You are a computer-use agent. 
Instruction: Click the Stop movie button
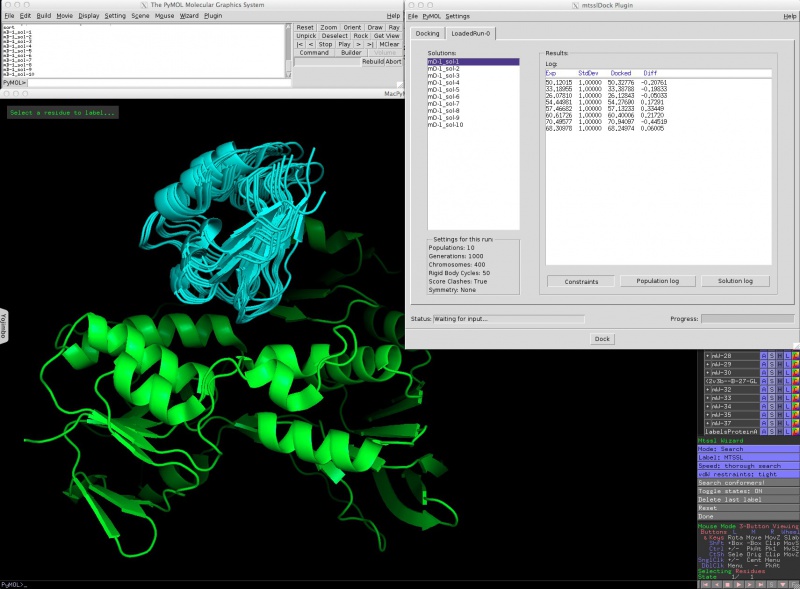point(326,44)
